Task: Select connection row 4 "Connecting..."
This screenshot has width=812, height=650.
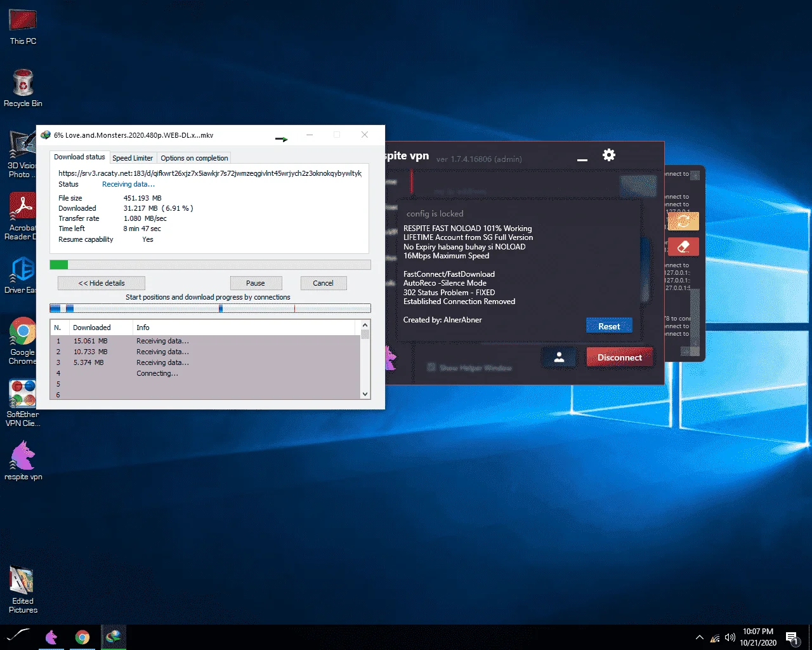Action: click(x=206, y=373)
